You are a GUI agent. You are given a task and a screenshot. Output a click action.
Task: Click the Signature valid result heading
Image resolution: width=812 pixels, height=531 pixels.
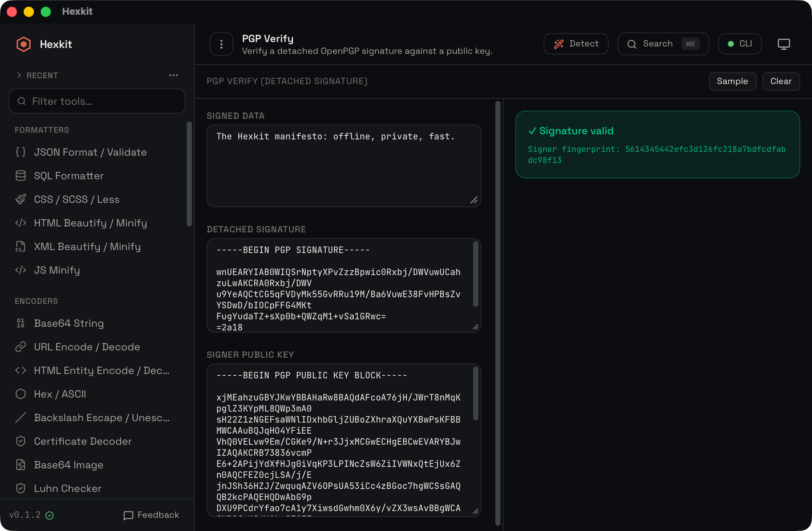point(571,131)
